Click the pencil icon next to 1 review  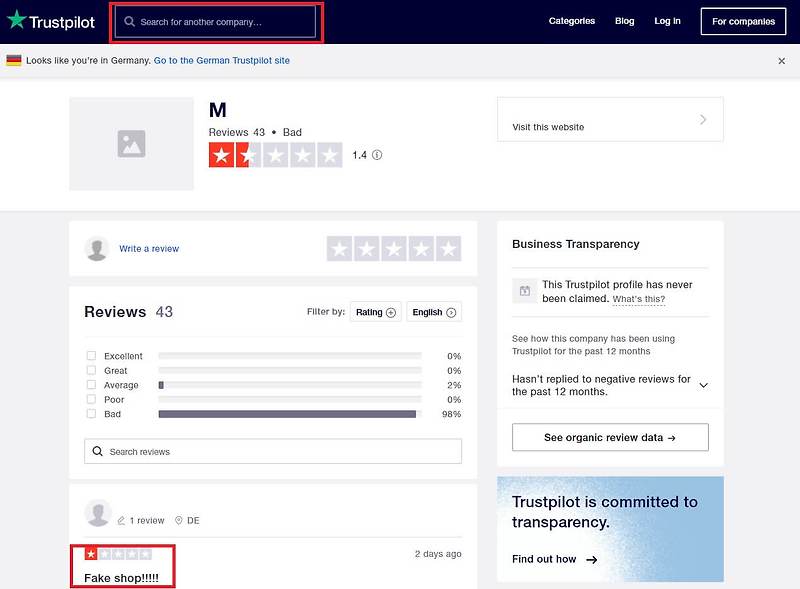(x=121, y=521)
